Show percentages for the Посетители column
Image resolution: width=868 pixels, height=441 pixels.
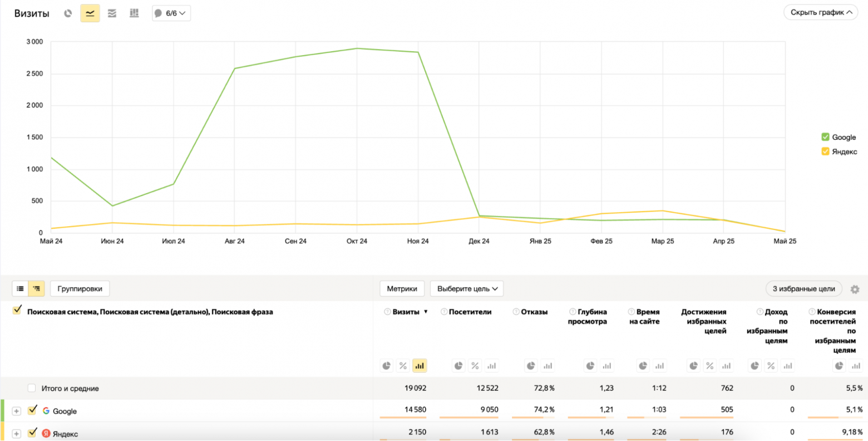[475, 365]
